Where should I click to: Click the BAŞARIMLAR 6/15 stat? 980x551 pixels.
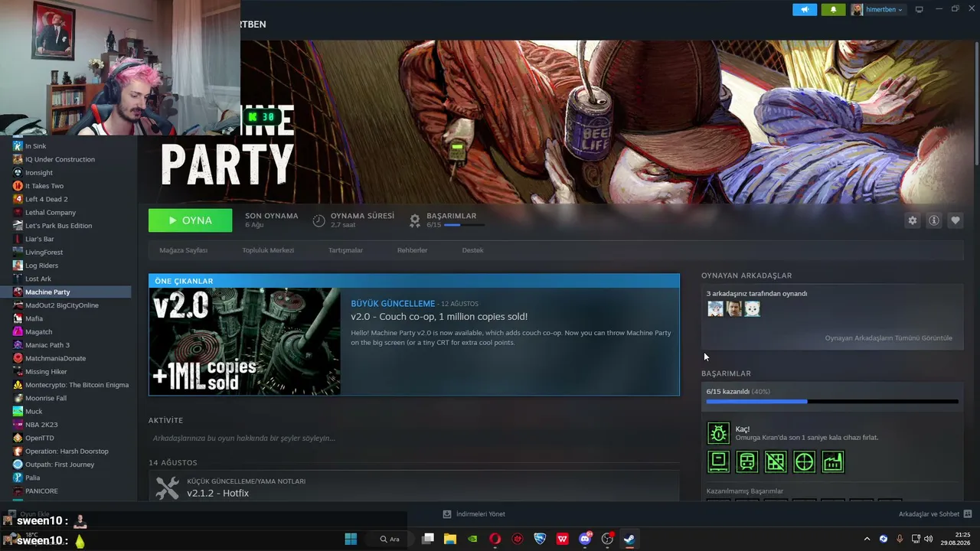tap(447, 220)
